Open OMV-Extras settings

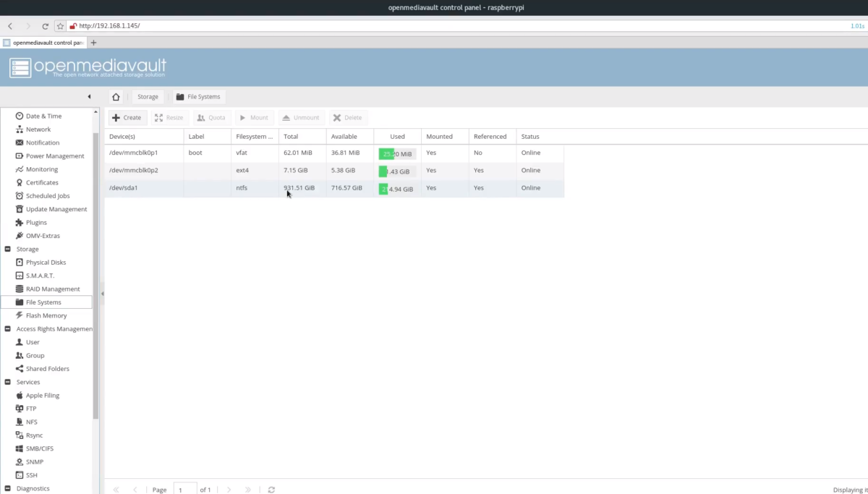click(43, 236)
